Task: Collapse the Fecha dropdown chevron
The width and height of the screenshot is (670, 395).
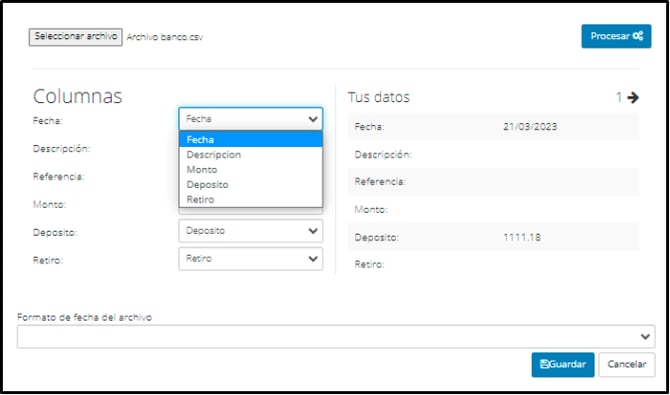Action: [x=313, y=119]
